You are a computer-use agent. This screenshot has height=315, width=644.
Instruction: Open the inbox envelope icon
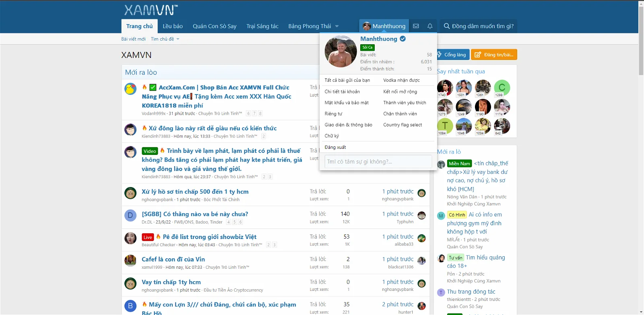coord(416,26)
